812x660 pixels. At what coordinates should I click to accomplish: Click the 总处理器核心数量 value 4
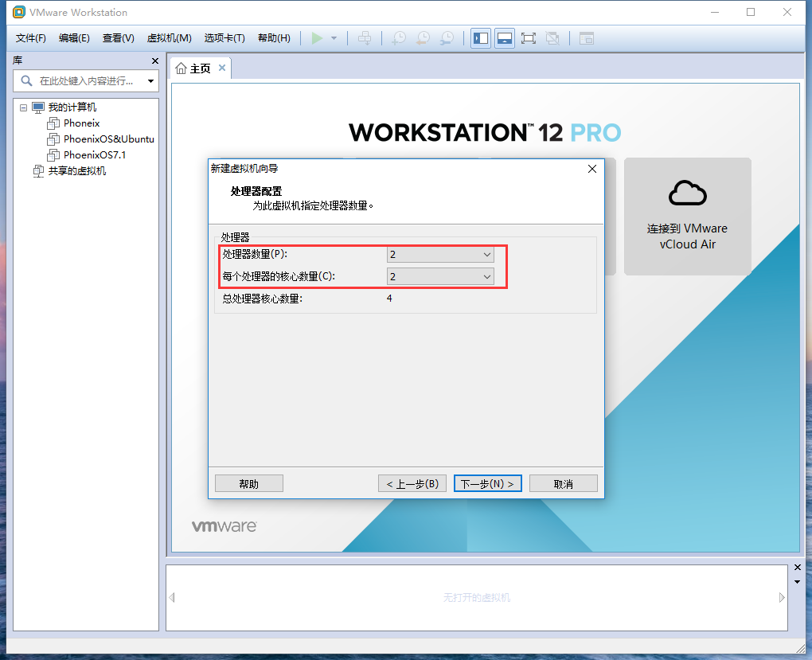click(x=389, y=299)
